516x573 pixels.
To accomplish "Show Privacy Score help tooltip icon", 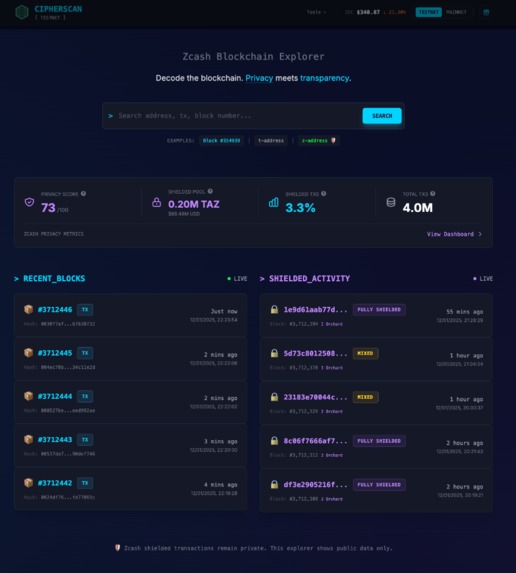I will [x=83, y=194].
